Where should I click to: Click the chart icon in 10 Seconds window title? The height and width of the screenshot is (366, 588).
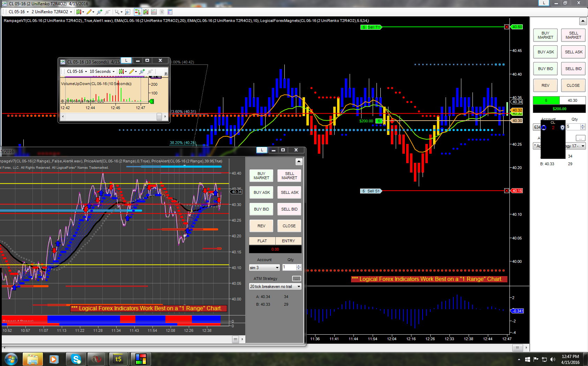[x=63, y=62]
